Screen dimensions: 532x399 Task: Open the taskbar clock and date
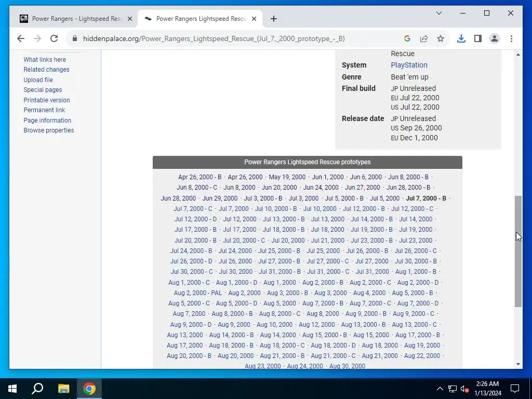487,389
